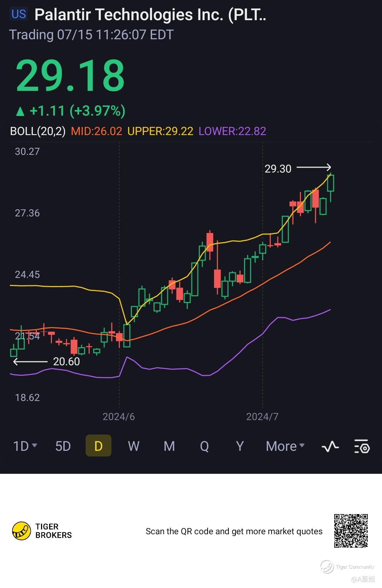Viewport: 382px width, 588px height.
Task: Expand the 1D interval dropdown
Action: [x=25, y=446]
